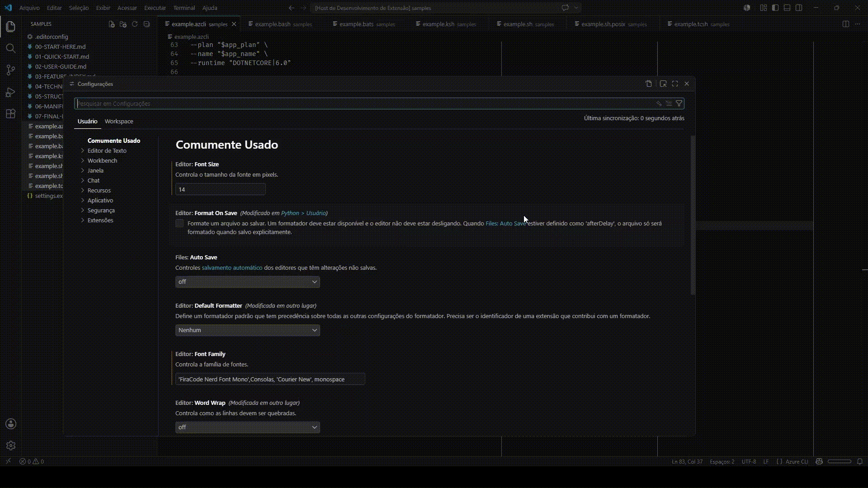
Task: Click New Folder icon in SAMPLES explorer
Action: pos(123,24)
